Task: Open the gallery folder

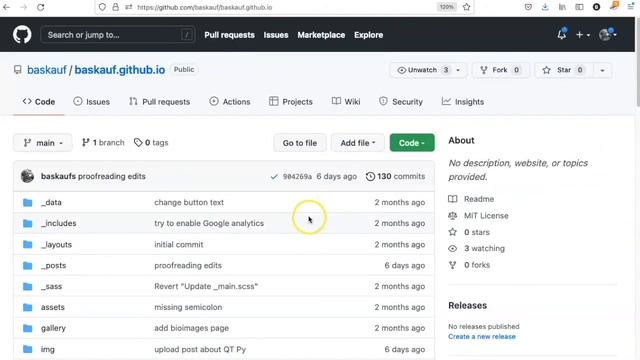Action: point(53,328)
